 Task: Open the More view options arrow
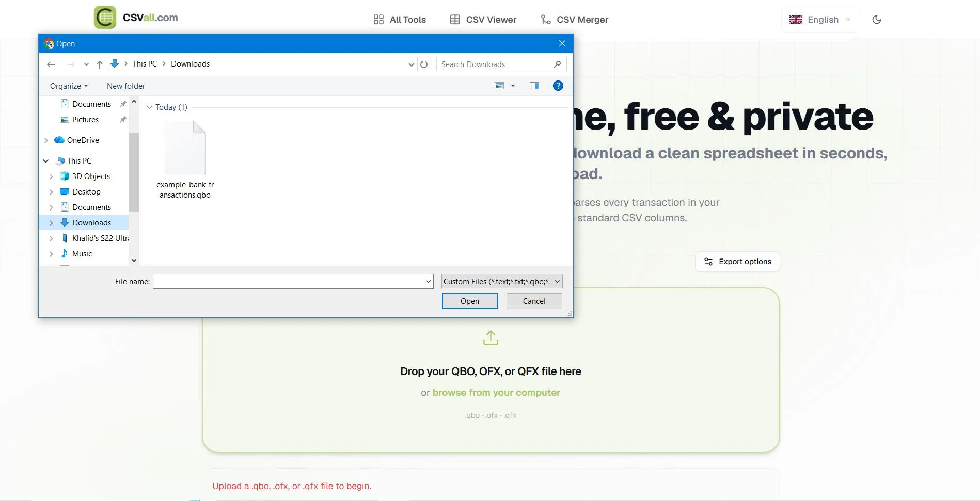coord(513,86)
